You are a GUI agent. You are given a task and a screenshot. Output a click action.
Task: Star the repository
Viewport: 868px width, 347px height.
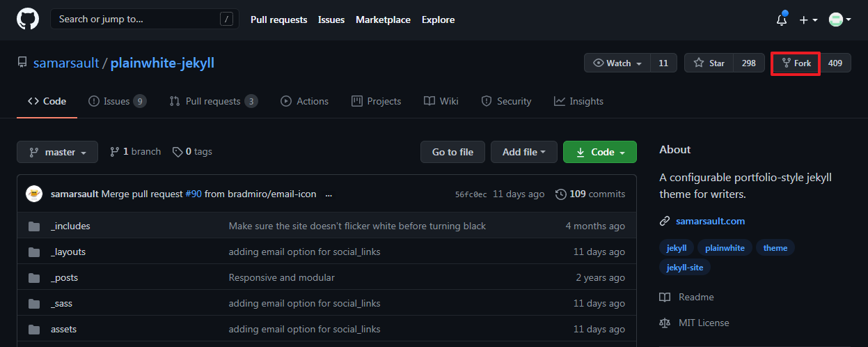(x=709, y=63)
